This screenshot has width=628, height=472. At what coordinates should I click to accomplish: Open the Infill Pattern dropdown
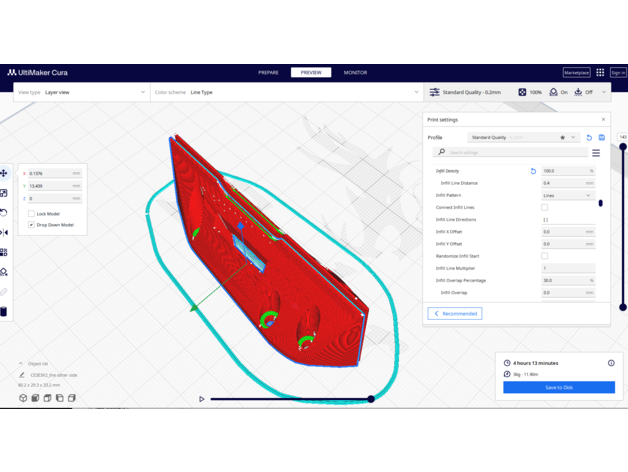point(567,195)
